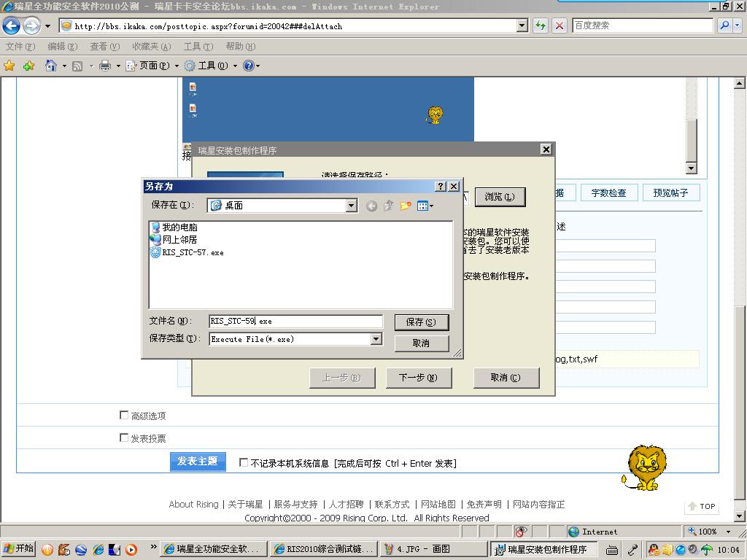Click the Add to Favorites star-plus icon
Screen dimensions: 747x560
(28, 66)
